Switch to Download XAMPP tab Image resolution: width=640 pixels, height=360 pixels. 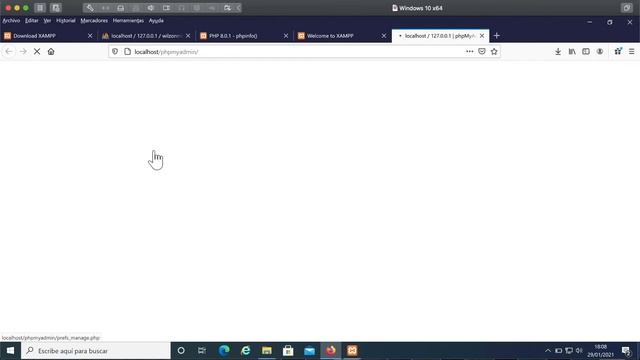[x=49, y=36]
